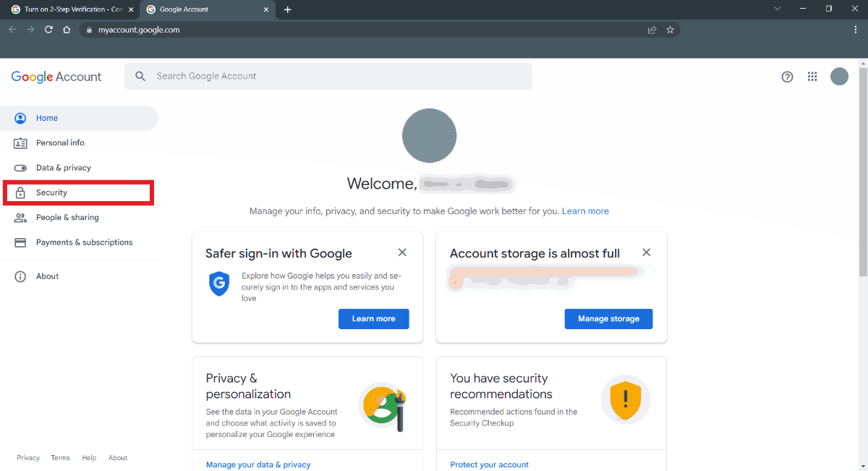The height and width of the screenshot is (471, 868).
Task: Open Security in the sidebar
Action: 51,192
